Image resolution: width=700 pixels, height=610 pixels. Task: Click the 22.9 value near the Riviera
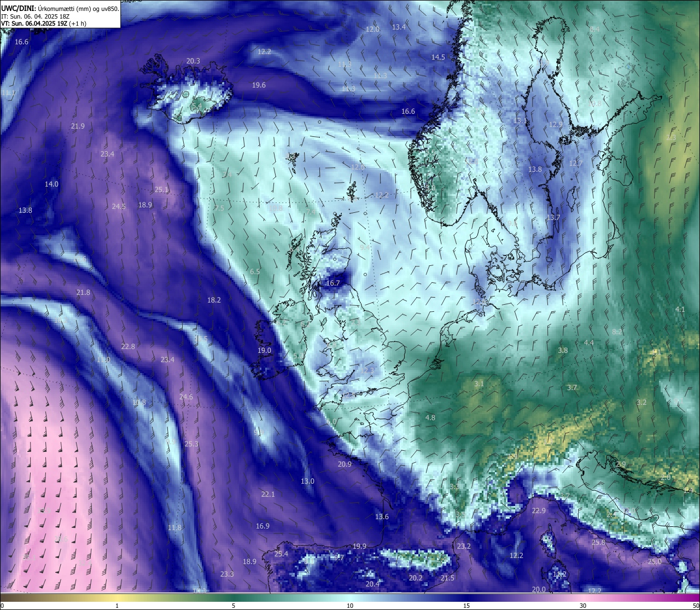tap(539, 511)
